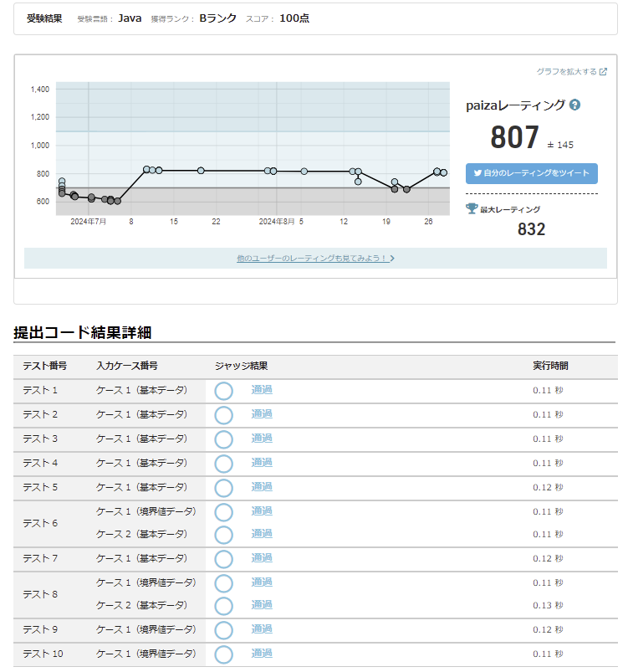Screen dimensions: 628x672
Task: Open the 通過 result link for テスト 9
Action: coord(262,629)
